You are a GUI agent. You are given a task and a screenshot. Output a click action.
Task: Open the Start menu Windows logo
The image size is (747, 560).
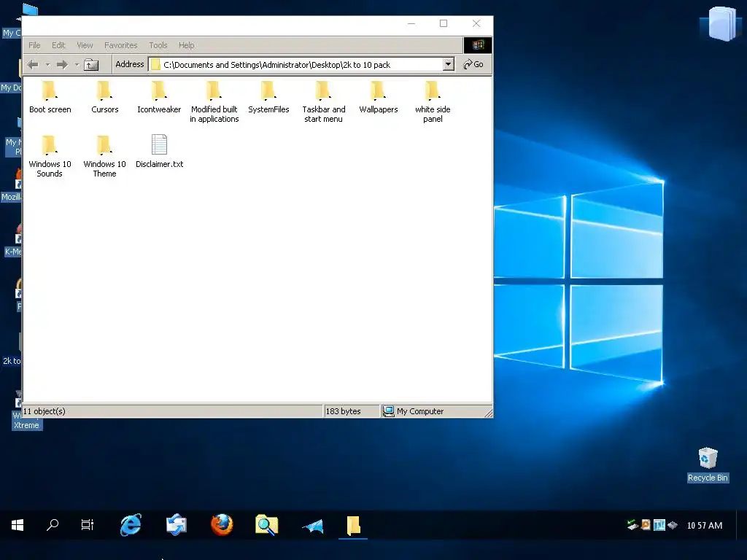click(x=18, y=525)
